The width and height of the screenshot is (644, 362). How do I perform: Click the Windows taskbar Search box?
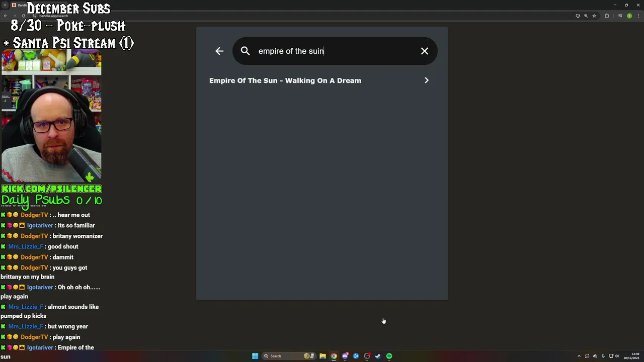[x=289, y=356]
